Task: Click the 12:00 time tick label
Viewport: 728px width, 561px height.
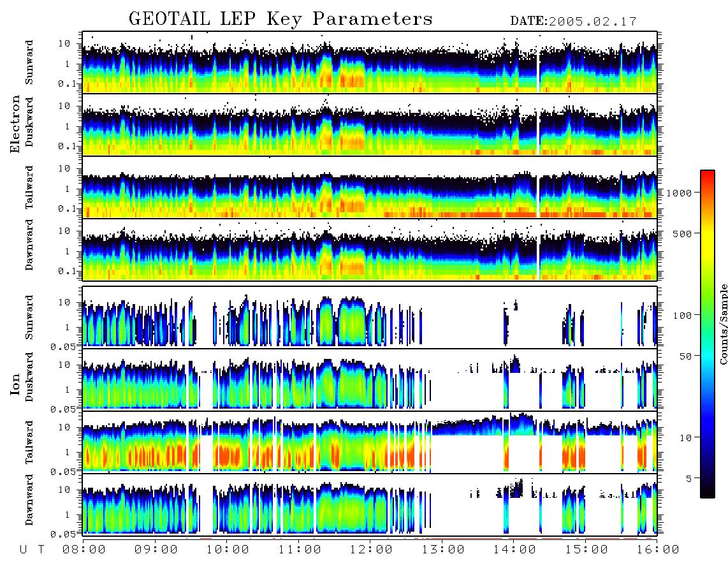Action: [x=371, y=550]
